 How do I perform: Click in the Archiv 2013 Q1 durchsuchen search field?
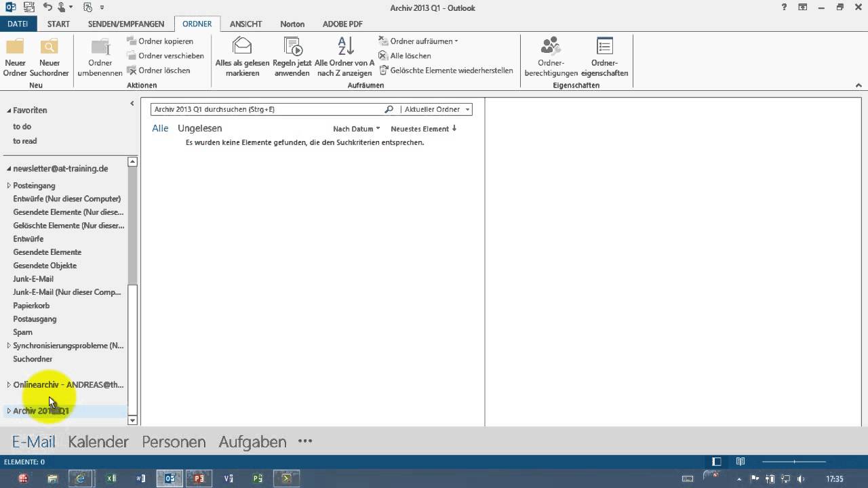tap(267, 109)
